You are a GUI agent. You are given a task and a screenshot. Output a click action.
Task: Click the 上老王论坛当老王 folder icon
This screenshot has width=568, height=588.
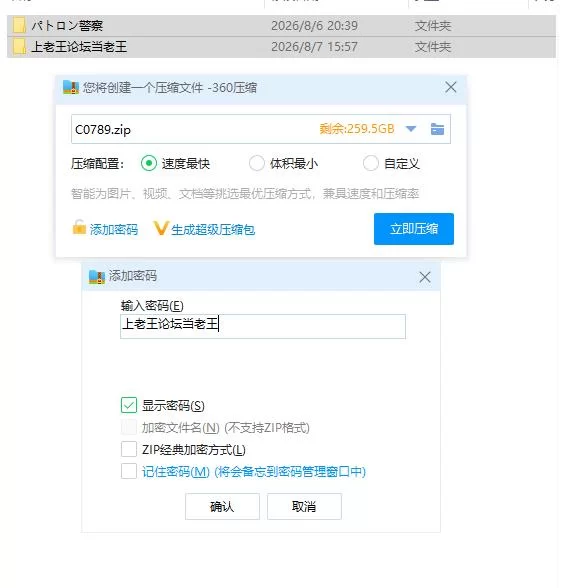pyautogui.click(x=19, y=46)
